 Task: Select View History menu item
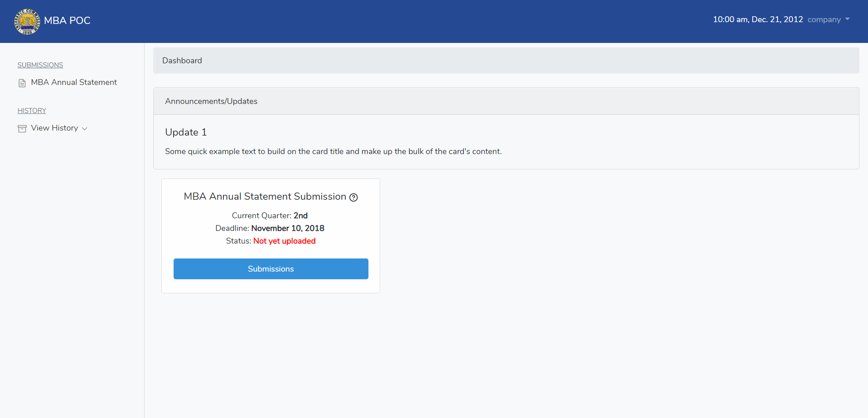(54, 128)
